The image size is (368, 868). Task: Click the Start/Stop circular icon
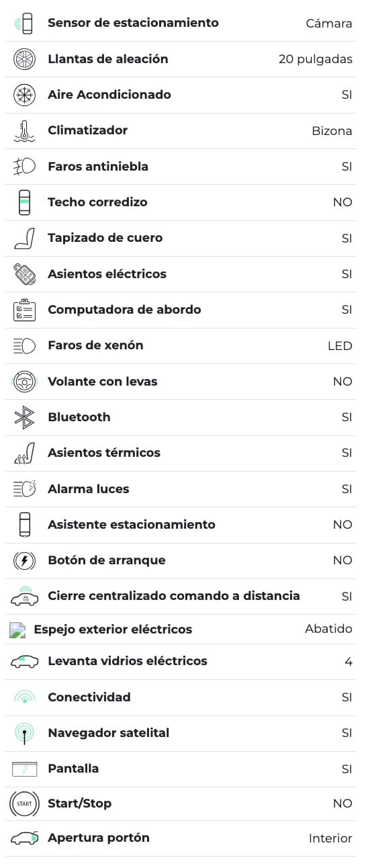pos(24,804)
